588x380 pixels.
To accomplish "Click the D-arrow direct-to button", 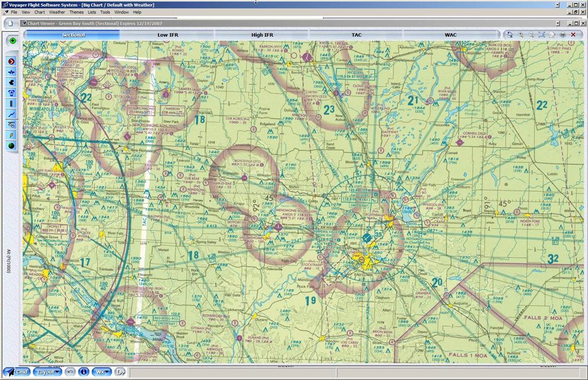I will pyautogui.click(x=120, y=372).
